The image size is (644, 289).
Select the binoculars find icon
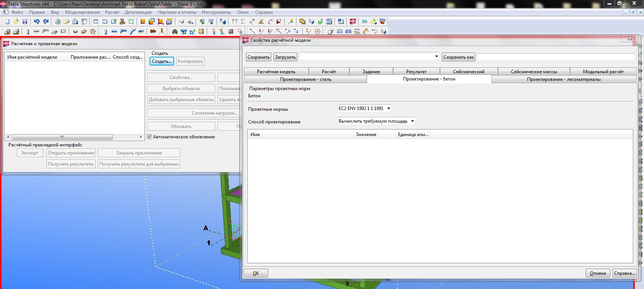175,31
